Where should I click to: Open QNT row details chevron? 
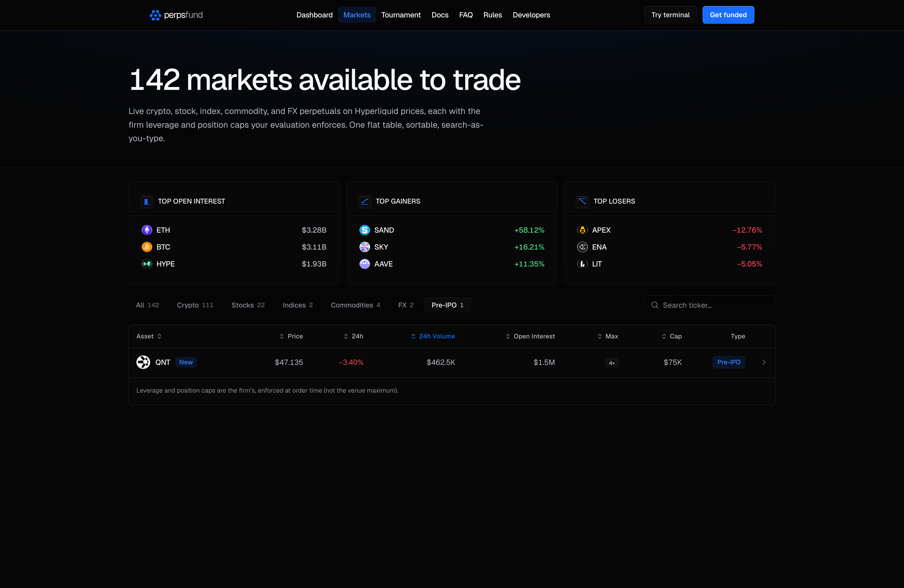coord(764,362)
